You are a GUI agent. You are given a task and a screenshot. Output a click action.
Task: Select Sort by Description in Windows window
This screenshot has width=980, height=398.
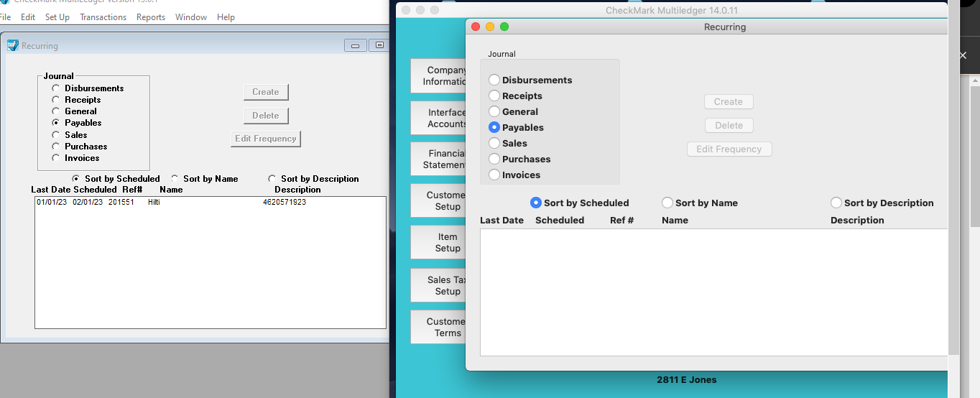[x=272, y=179]
